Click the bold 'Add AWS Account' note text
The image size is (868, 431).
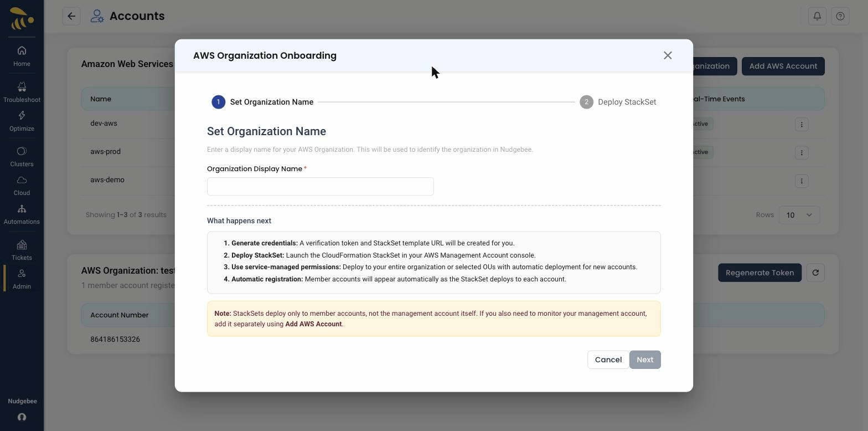click(313, 324)
